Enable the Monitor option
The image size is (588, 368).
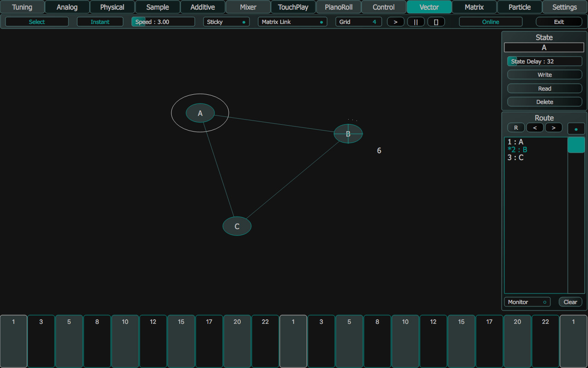(x=527, y=302)
